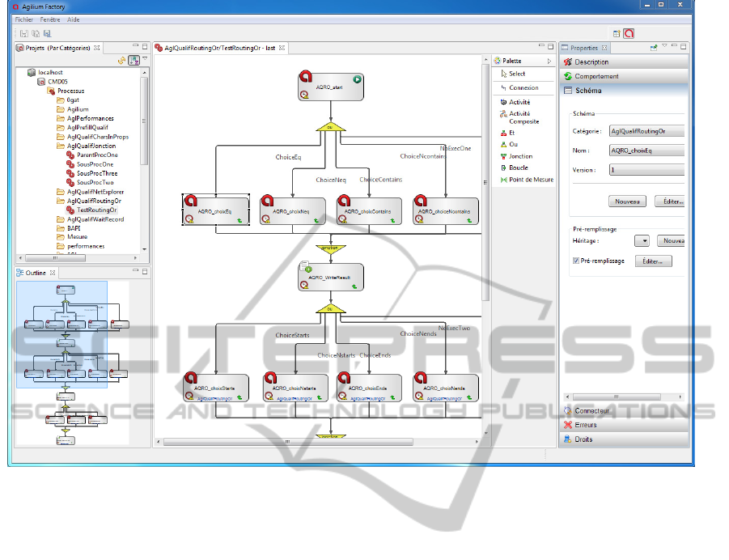The width and height of the screenshot is (729, 560).
Task: Click the play icon on the AQRO_start node
Action: 356,79
